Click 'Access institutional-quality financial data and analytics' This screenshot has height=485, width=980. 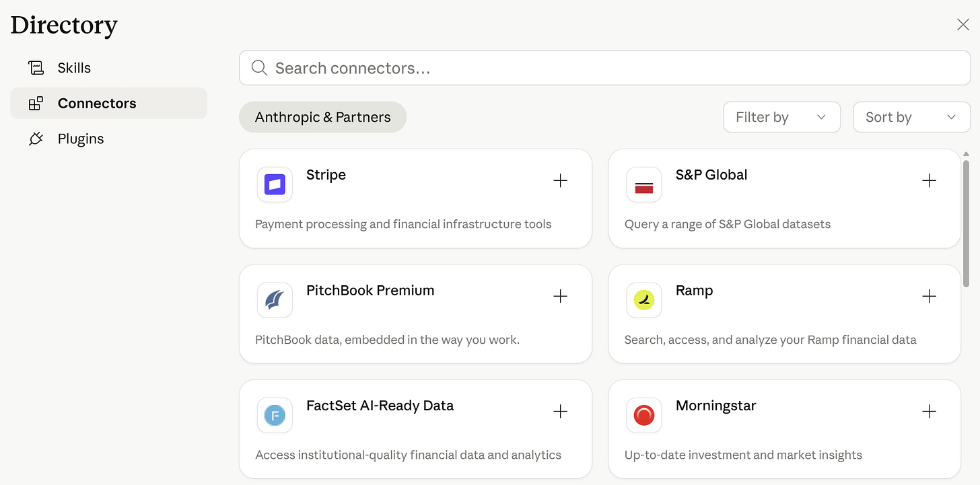pos(408,455)
